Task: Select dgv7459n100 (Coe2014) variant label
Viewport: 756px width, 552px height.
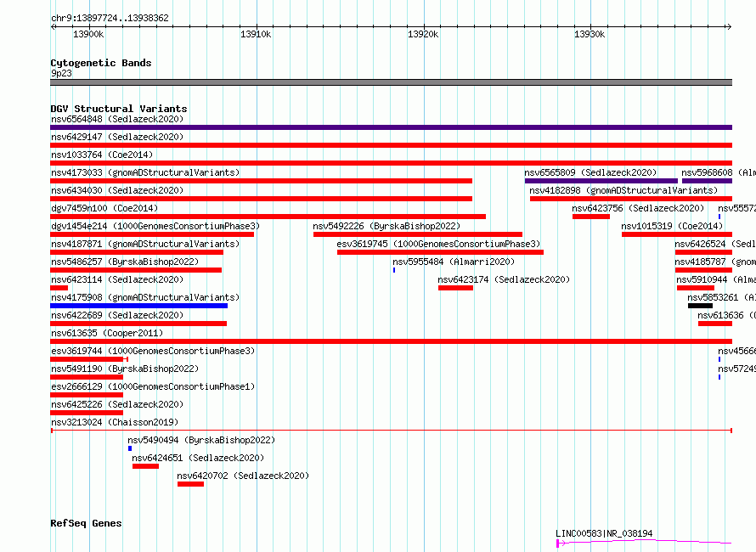Action: [x=104, y=208]
